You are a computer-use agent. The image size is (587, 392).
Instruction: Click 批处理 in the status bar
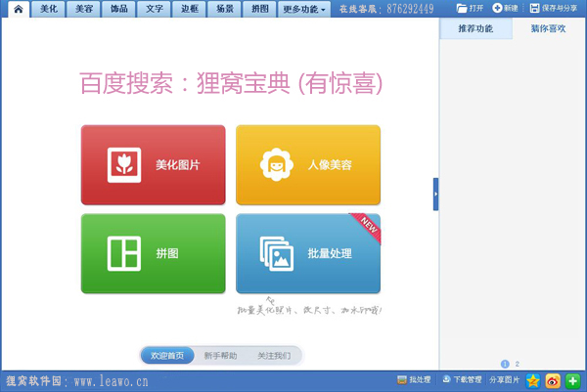click(x=414, y=380)
